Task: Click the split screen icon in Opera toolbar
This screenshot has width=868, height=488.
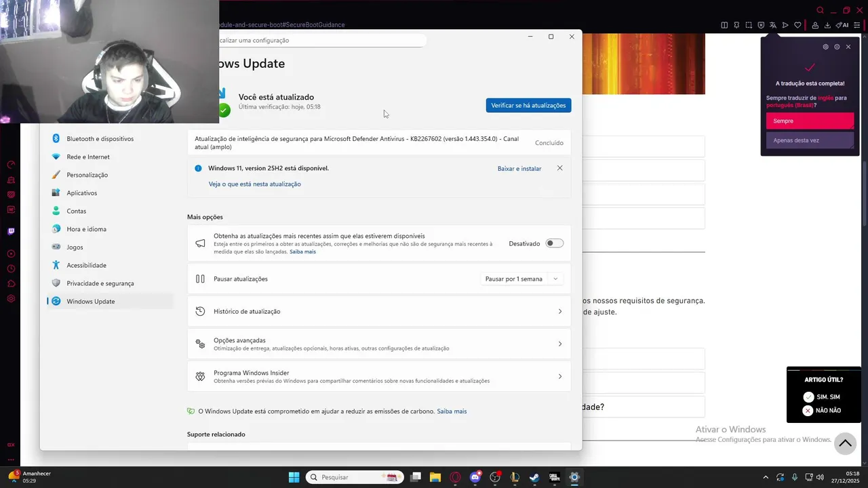Action: tap(724, 25)
